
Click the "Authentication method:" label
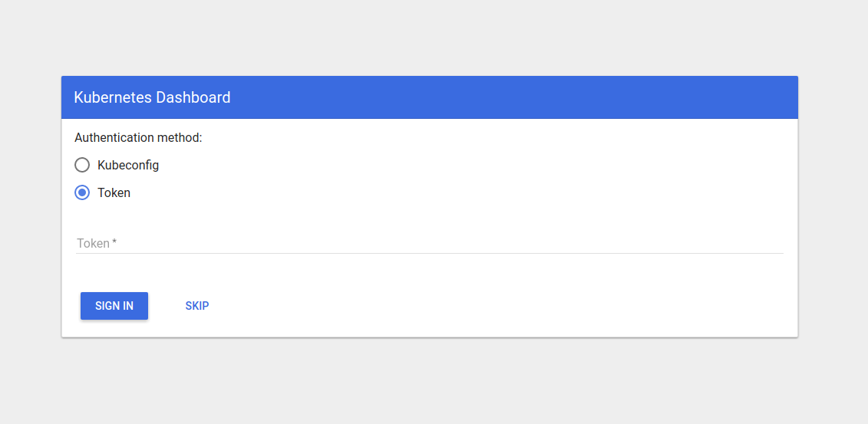click(138, 138)
